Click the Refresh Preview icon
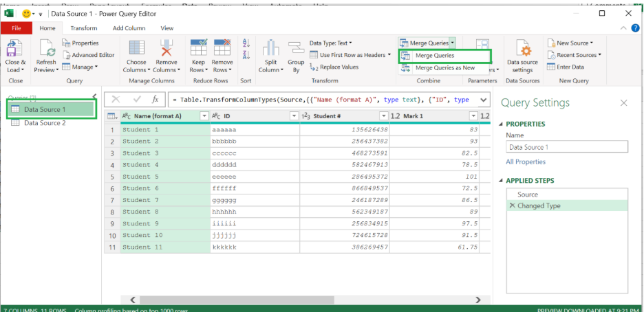 tap(47, 48)
